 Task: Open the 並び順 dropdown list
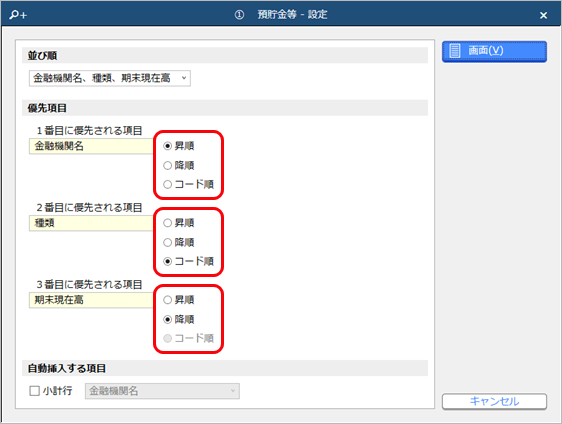click(110, 78)
